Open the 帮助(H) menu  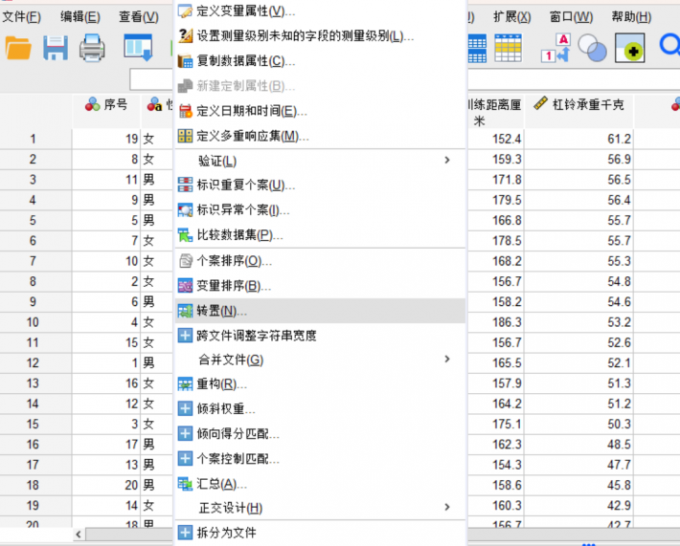630,17
